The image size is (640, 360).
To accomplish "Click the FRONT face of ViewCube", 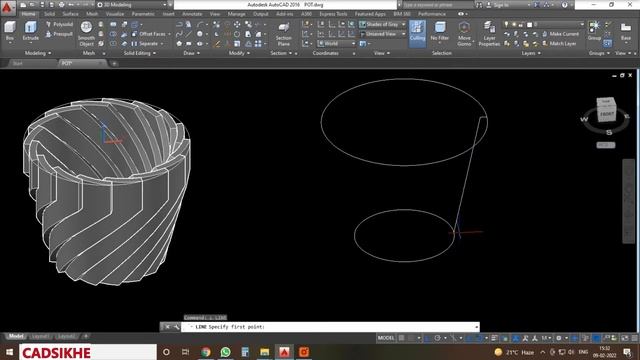I will click(x=606, y=114).
